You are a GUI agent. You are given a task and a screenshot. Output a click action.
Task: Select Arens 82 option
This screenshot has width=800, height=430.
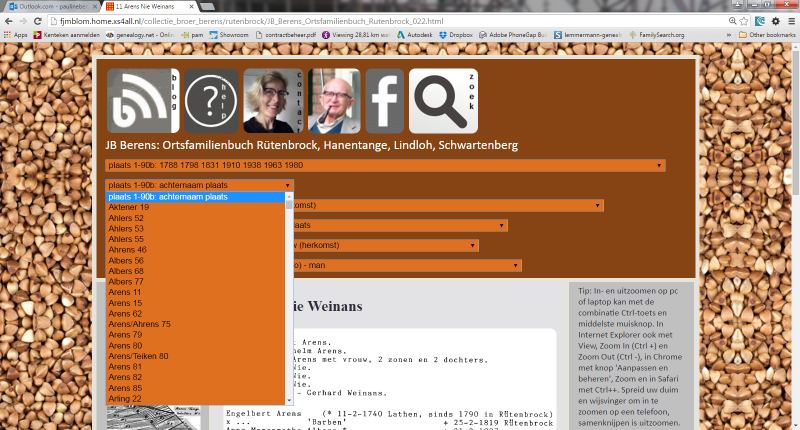pyautogui.click(x=195, y=377)
